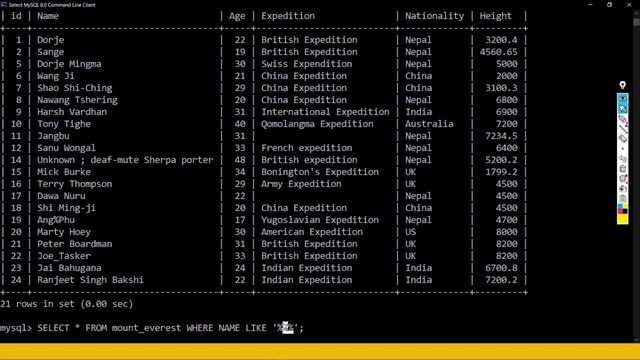This screenshot has width=640, height=360.
Task: Click the name 'Shi Ming-ji'
Action: (x=66, y=208)
